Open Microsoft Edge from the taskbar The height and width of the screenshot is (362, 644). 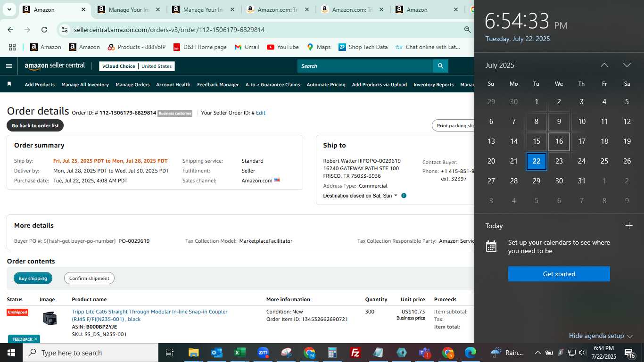click(x=471, y=353)
